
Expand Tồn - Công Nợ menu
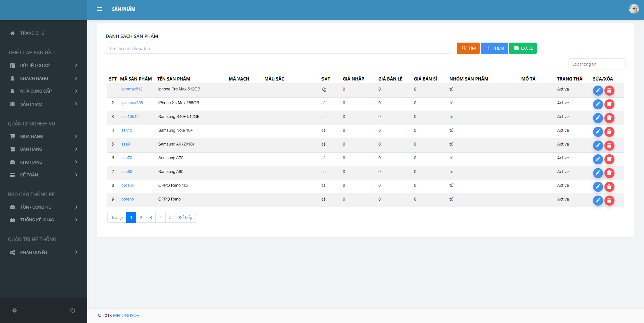(44, 207)
